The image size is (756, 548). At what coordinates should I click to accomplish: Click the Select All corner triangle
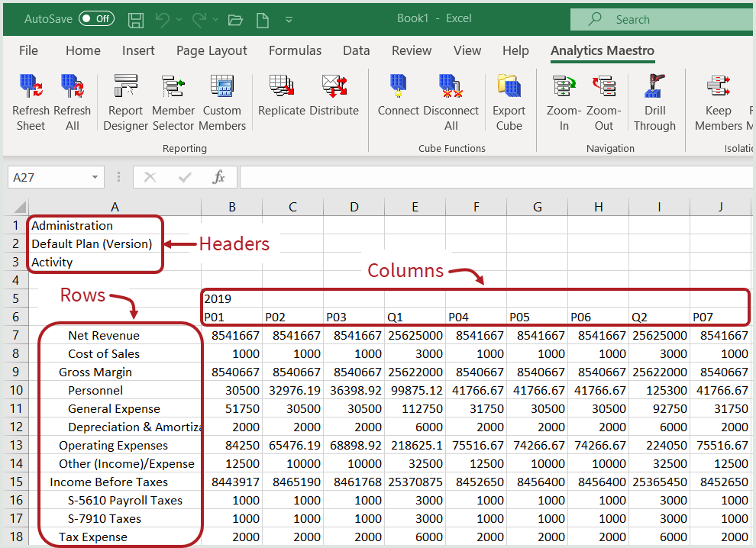point(20,208)
